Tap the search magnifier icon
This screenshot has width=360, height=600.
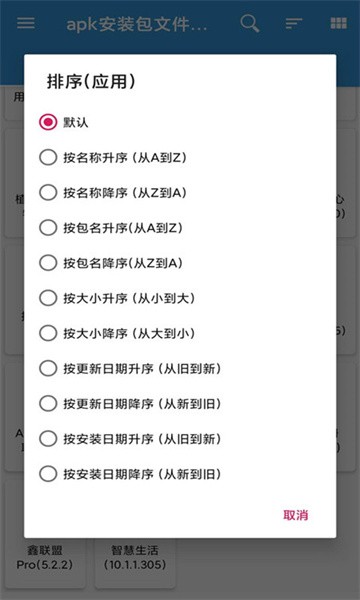(x=250, y=24)
